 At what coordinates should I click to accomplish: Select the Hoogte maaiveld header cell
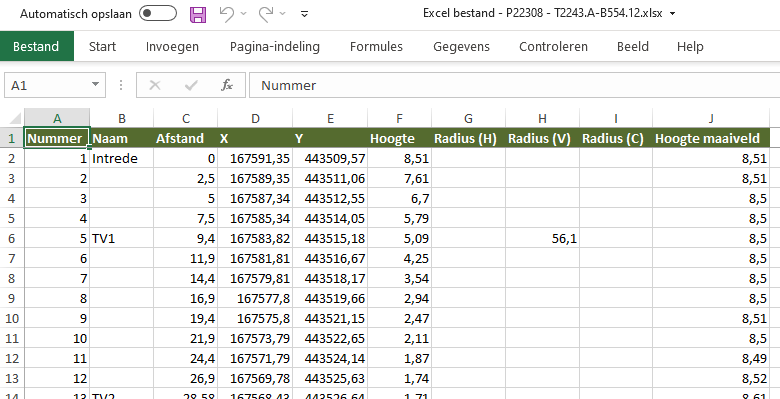[711, 138]
